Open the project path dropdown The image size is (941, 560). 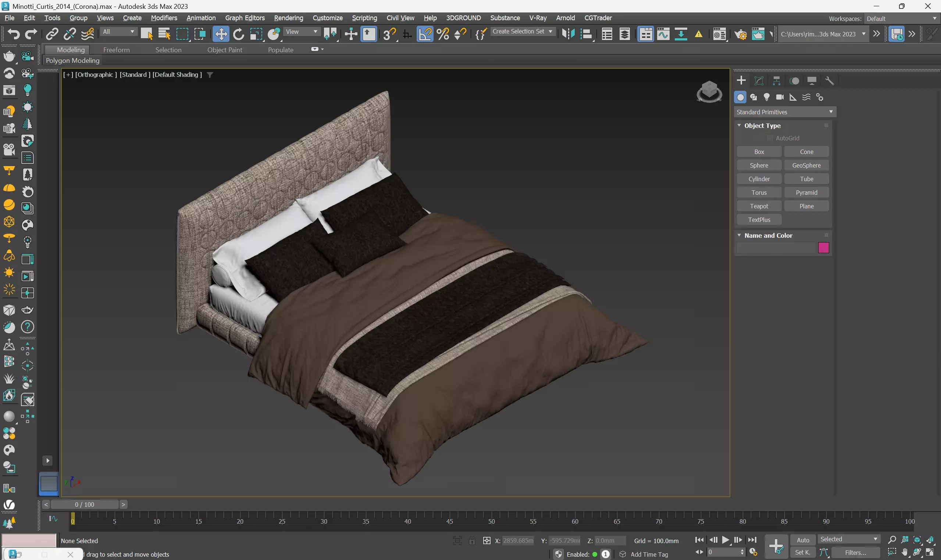[x=823, y=34]
